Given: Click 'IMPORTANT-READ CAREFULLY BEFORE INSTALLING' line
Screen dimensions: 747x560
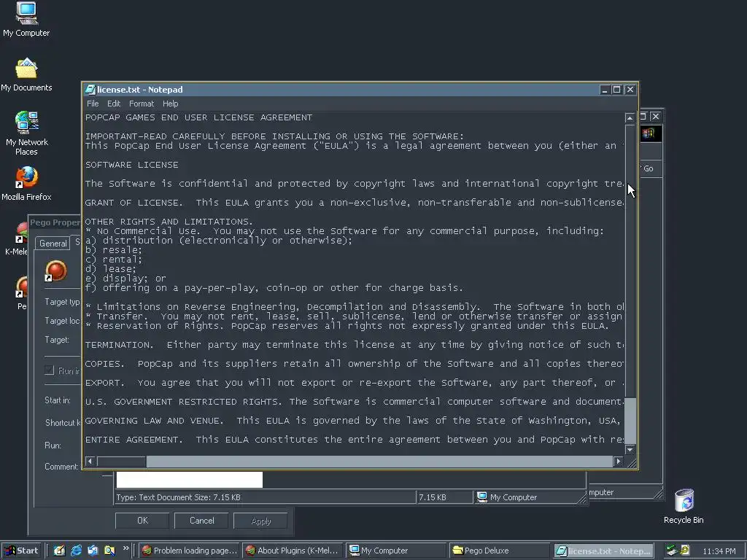Looking at the screenshot, I should point(274,136).
